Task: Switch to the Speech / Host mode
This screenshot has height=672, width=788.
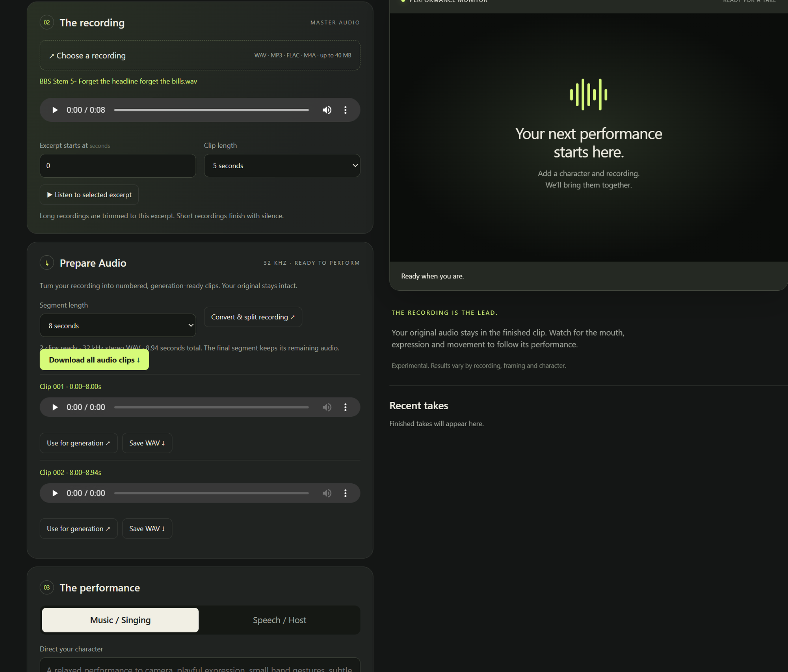Action: [279, 620]
